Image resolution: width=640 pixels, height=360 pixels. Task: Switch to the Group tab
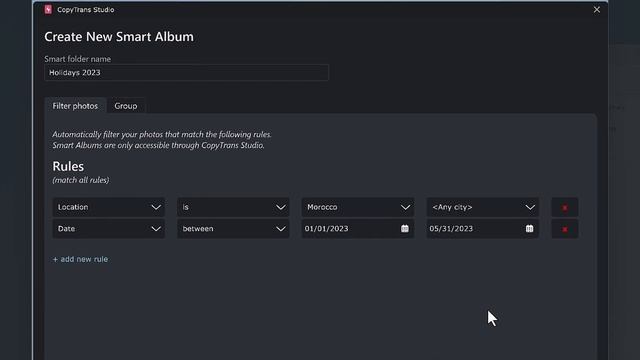tap(126, 106)
